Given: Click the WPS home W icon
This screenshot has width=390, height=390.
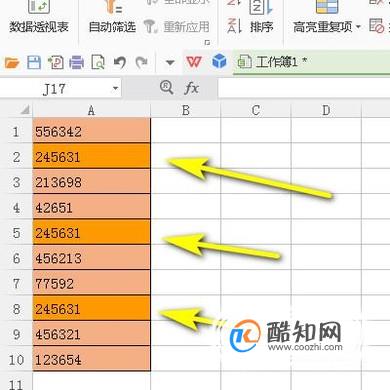Looking at the screenshot, I should 194,62.
